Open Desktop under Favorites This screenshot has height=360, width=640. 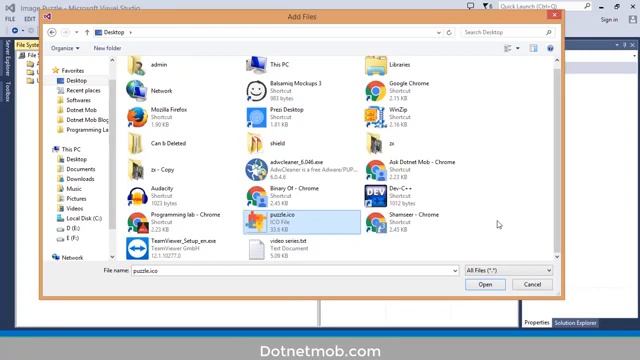[x=76, y=80]
